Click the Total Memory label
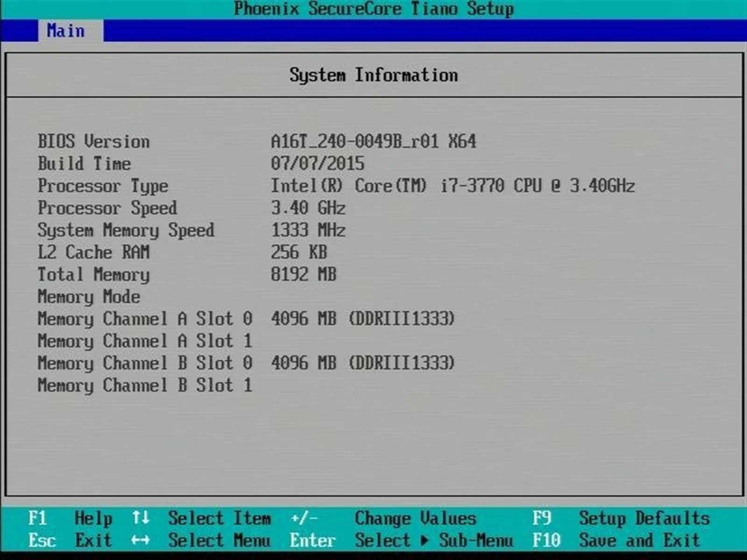 pyautogui.click(x=94, y=275)
